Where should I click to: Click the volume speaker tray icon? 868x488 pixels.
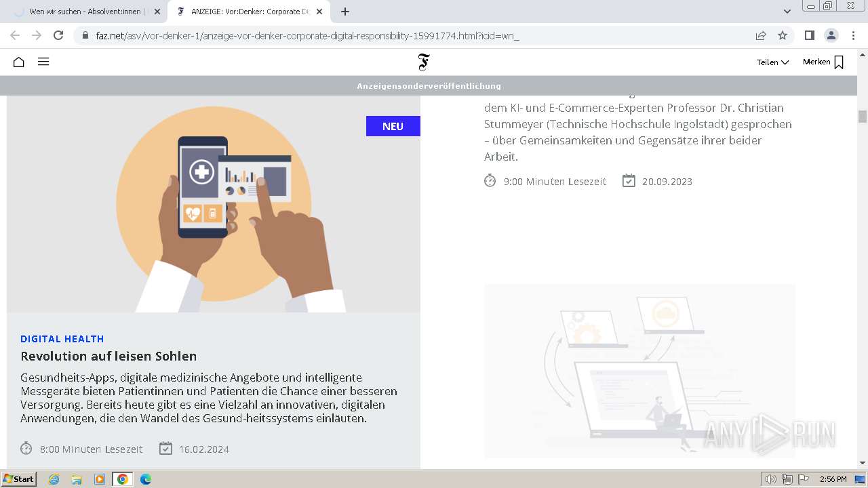pyautogui.click(x=770, y=479)
